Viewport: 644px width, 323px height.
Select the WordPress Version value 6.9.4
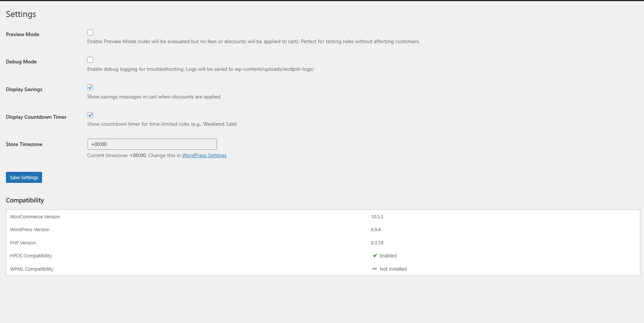coord(376,229)
